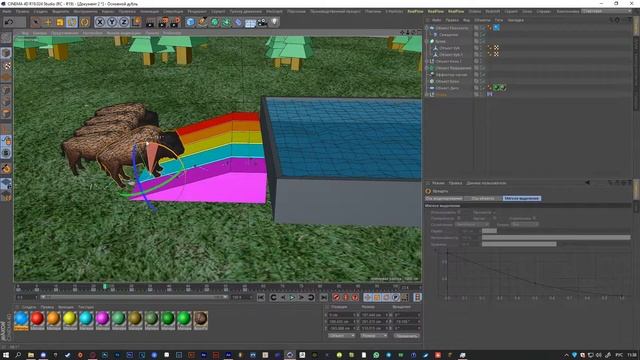This screenshot has width=640, height=360.
Task: Switch to the Modeling Axis tab
Action: 444,198
